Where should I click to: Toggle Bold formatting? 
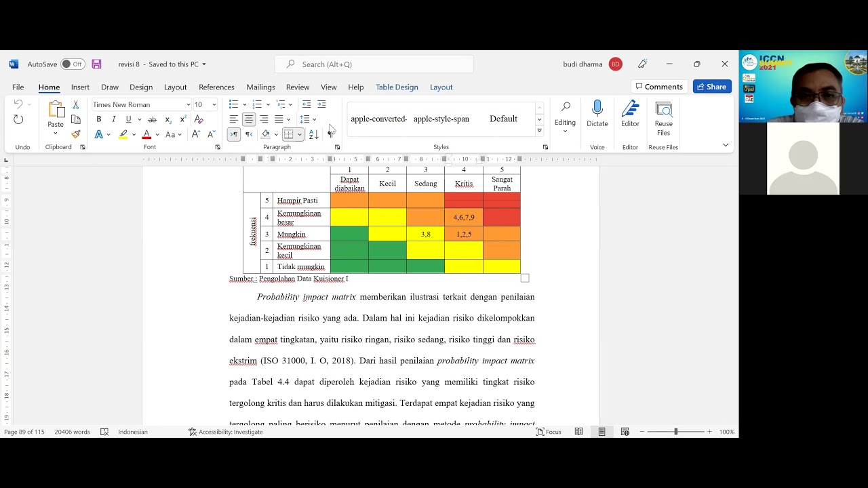click(98, 119)
